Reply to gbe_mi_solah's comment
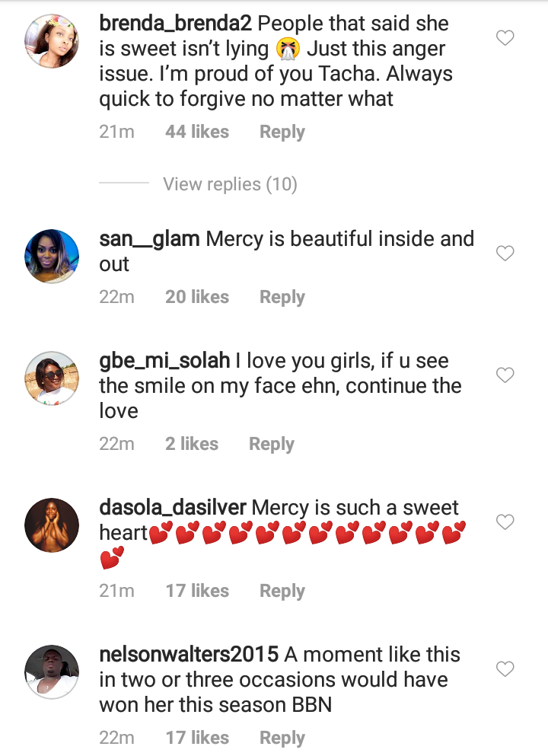Screen dimensions: 548x756 pos(271,444)
